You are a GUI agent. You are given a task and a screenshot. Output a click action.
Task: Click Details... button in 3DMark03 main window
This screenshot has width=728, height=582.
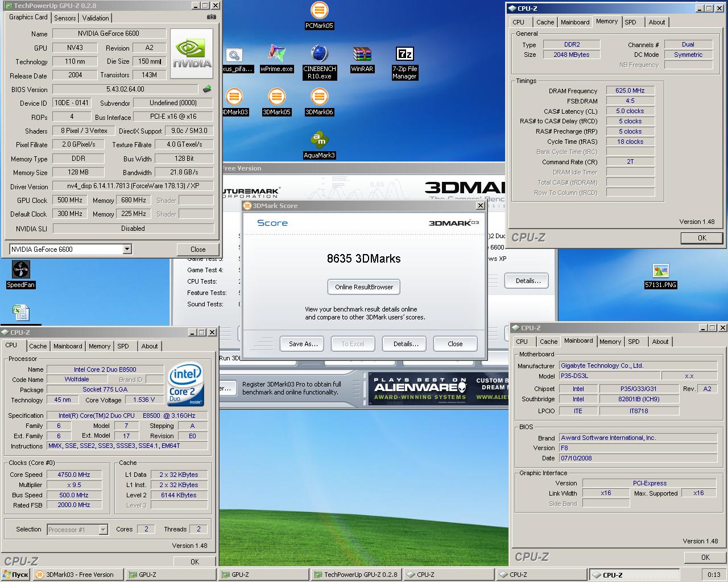(528, 281)
